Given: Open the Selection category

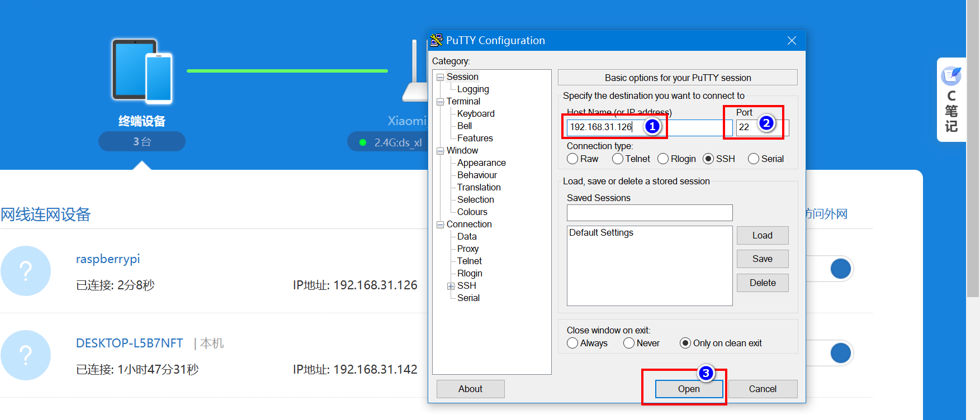Looking at the screenshot, I should 476,199.
